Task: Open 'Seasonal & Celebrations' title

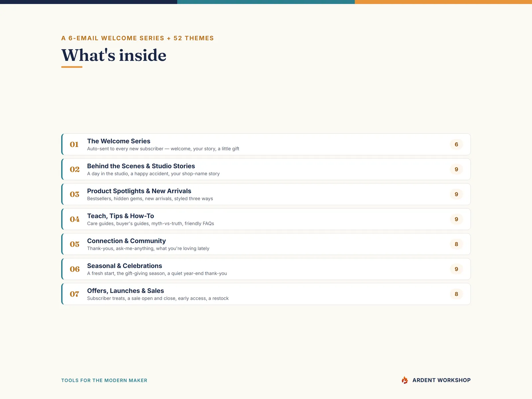Action: pos(124,266)
